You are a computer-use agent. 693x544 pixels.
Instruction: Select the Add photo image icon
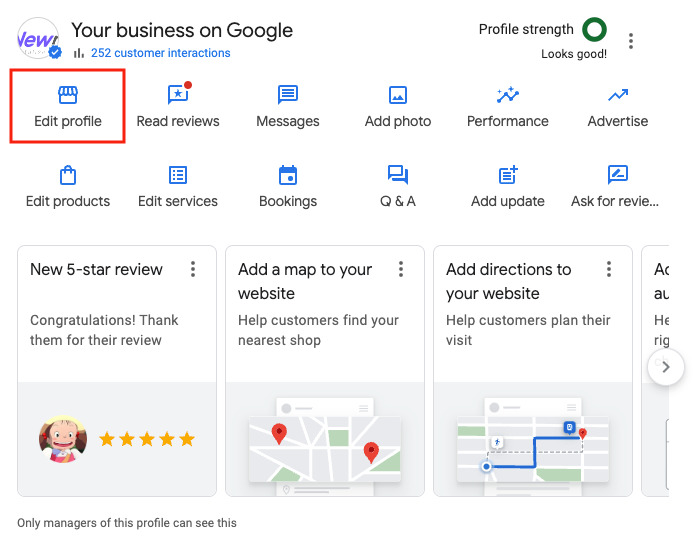398,95
